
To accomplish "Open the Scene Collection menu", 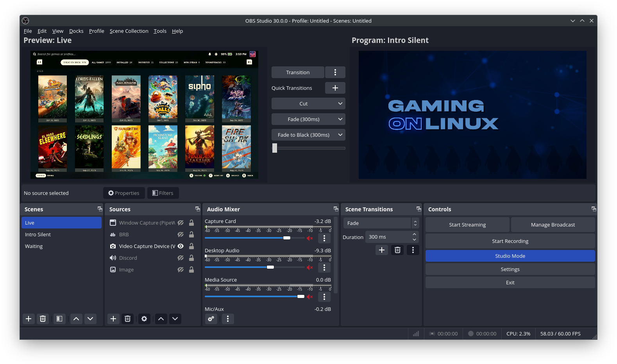I will 129,31.
